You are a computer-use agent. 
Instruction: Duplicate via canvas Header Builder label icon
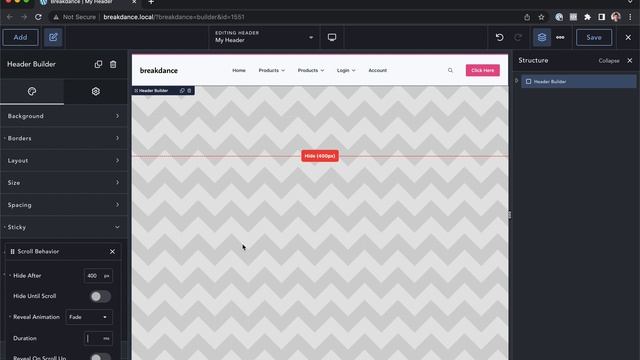pyautogui.click(x=182, y=91)
